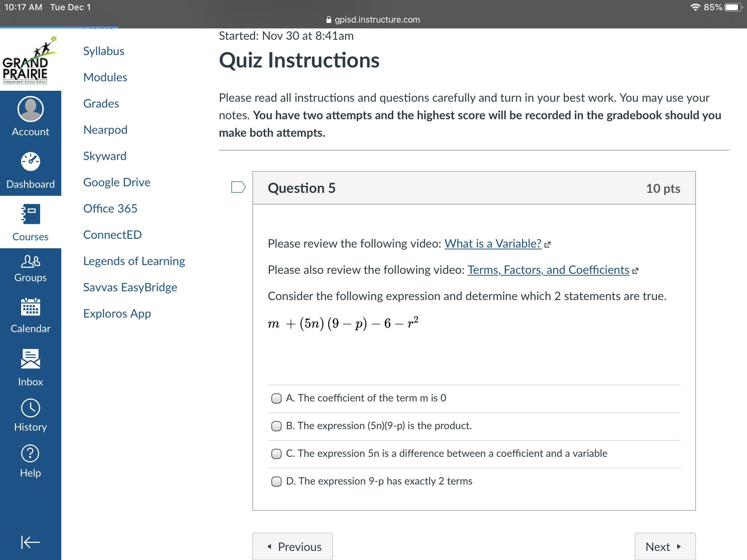This screenshot has width=747, height=560.
Task: Go to the Next question
Action: [x=665, y=547]
